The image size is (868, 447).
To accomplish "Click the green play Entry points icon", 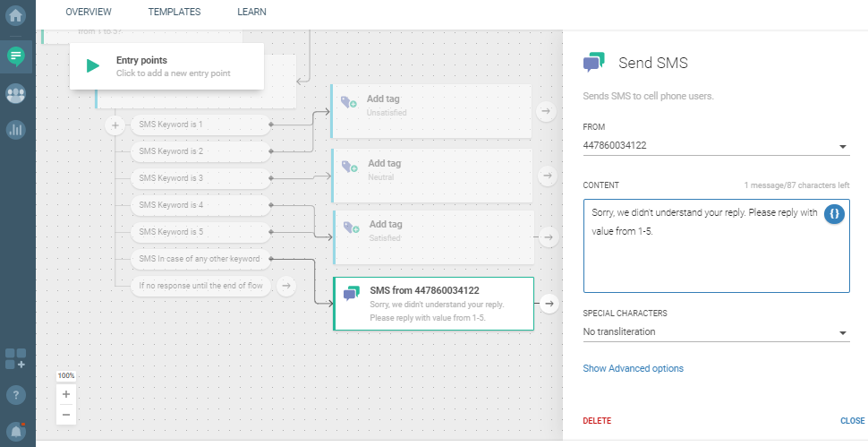I will [93, 66].
